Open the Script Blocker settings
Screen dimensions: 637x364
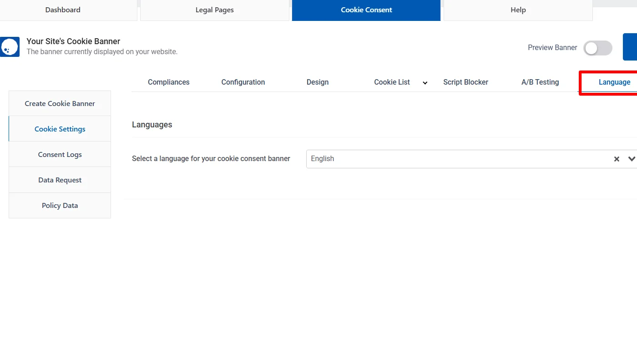tap(465, 82)
